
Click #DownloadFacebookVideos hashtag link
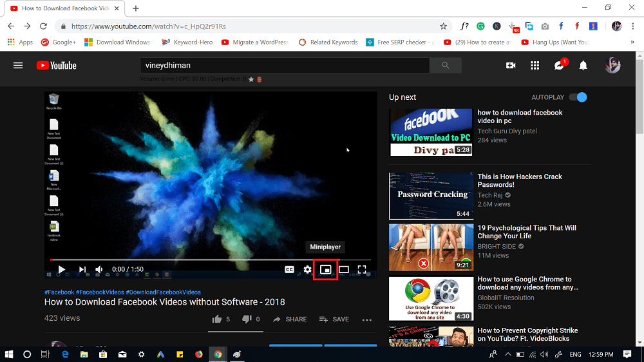click(163, 292)
